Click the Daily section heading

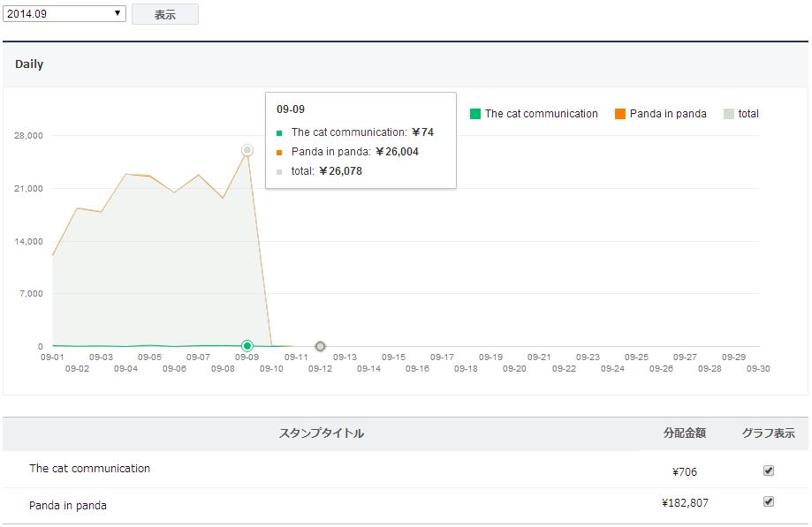pos(29,64)
